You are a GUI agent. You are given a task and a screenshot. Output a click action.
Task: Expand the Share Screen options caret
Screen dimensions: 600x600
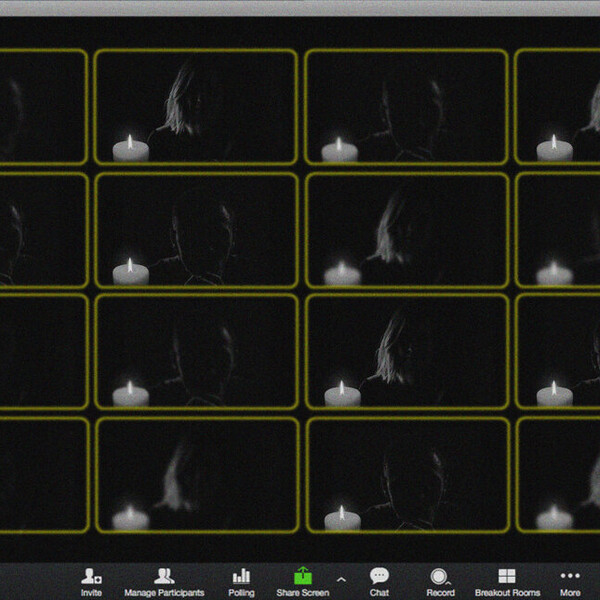point(341,579)
